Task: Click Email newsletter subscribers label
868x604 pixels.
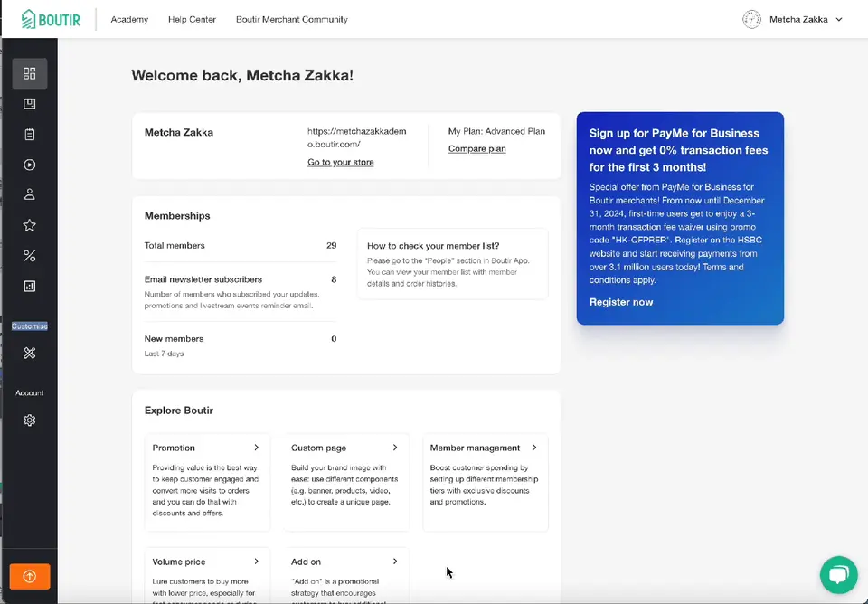Action: tap(203, 279)
